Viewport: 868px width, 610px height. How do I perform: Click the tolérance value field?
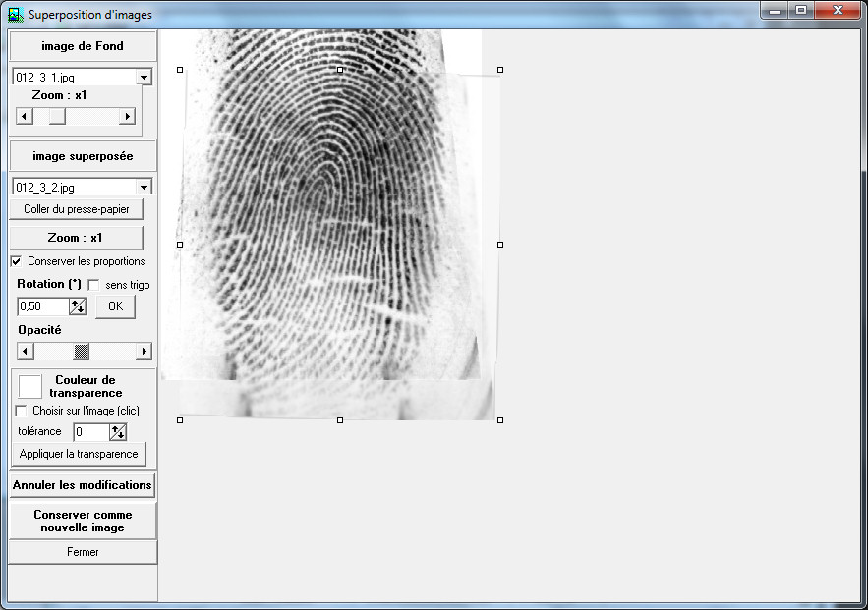pyautogui.click(x=91, y=432)
